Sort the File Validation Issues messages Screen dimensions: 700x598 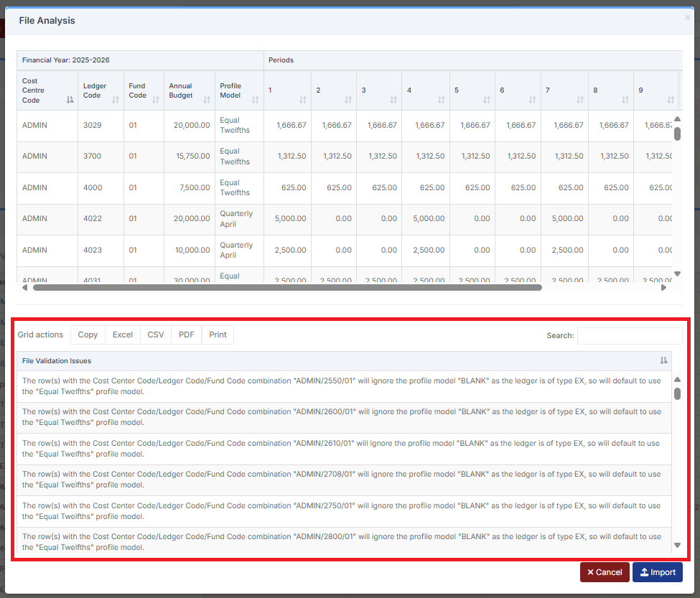click(663, 360)
